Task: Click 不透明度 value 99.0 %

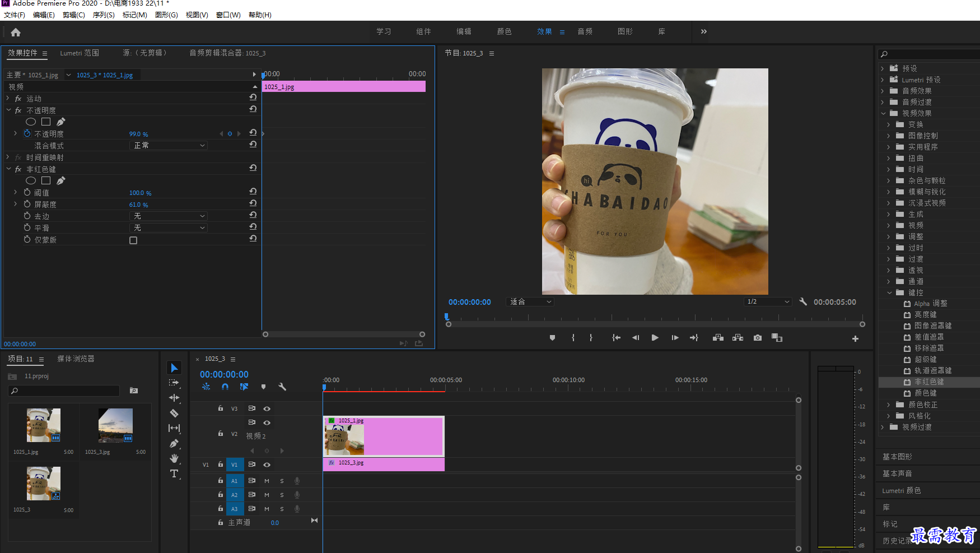Action: tap(138, 134)
